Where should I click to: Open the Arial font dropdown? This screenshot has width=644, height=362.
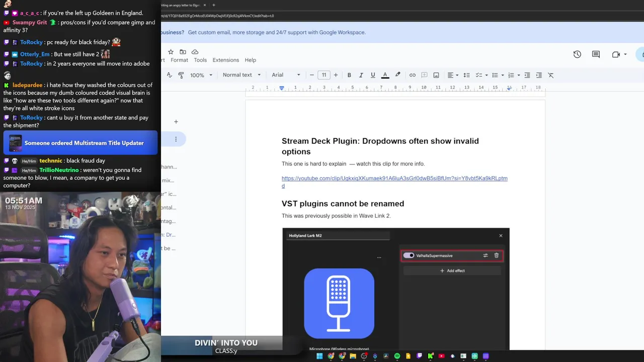(x=286, y=75)
